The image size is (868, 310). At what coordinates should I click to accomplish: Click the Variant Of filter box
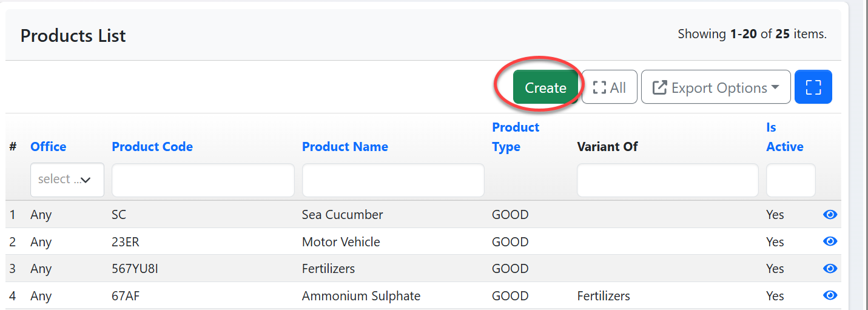click(x=667, y=180)
